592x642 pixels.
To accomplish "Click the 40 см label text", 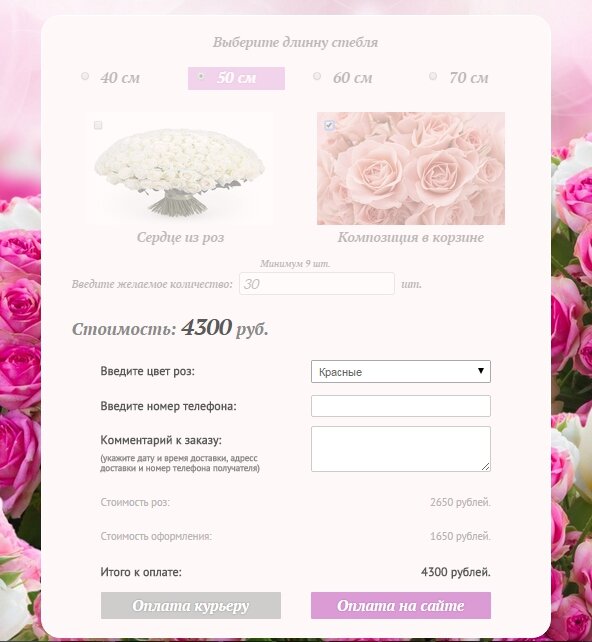I will 120,77.
